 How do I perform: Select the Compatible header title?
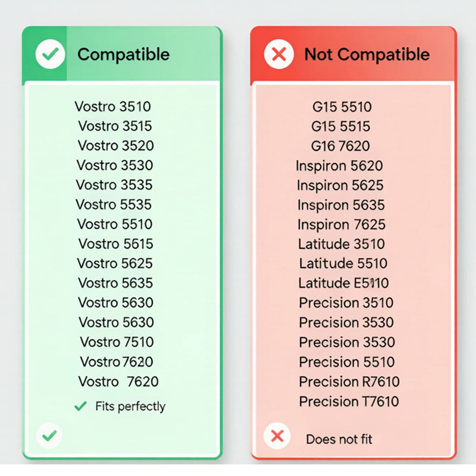pos(123,55)
